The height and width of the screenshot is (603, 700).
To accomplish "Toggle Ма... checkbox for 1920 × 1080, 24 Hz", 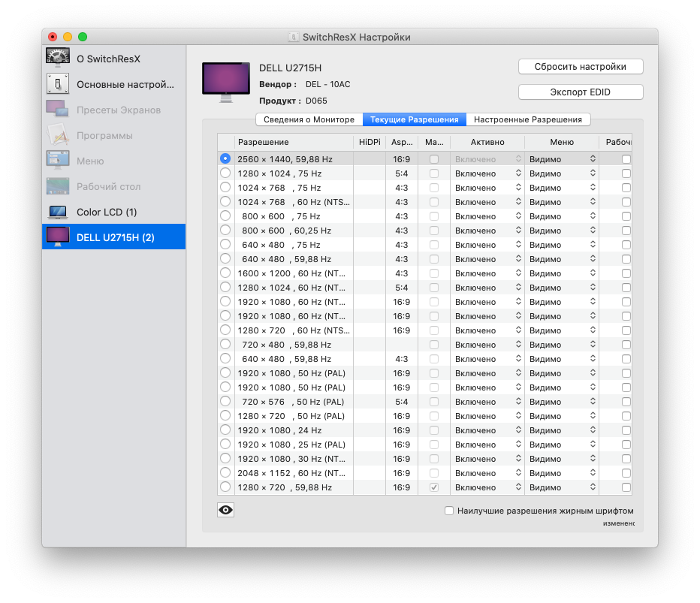I will (434, 430).
